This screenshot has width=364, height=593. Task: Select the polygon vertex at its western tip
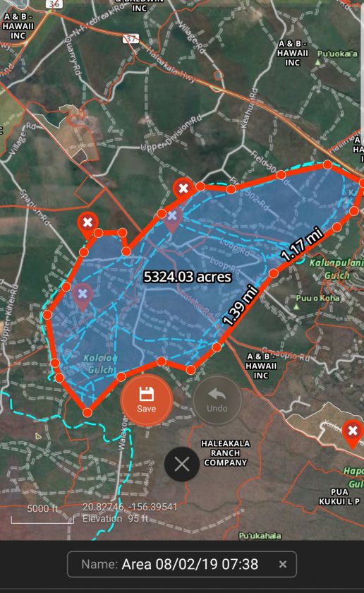[x=47, y=315]
